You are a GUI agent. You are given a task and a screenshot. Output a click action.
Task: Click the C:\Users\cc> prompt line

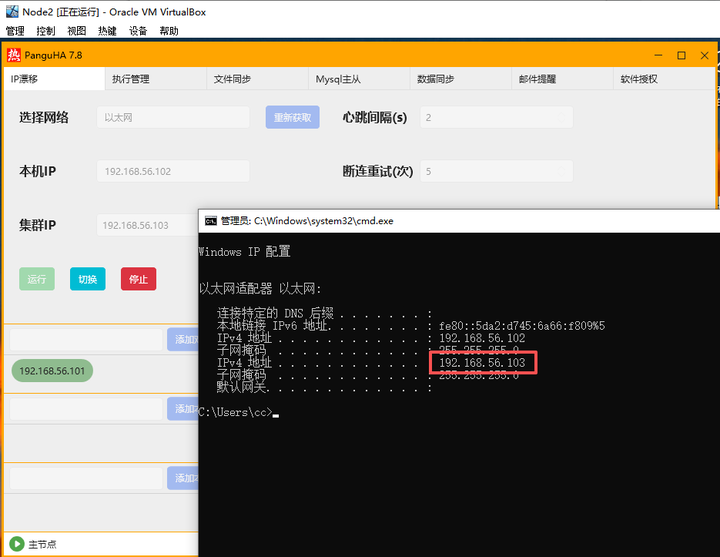pyautogui.click(x=238, y=412)
